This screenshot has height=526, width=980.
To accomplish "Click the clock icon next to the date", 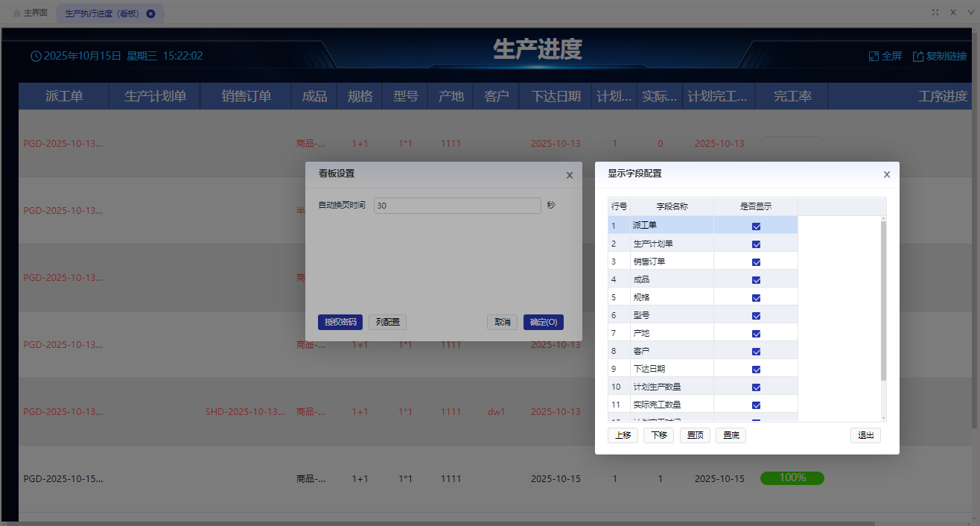I will pos(36,55).
